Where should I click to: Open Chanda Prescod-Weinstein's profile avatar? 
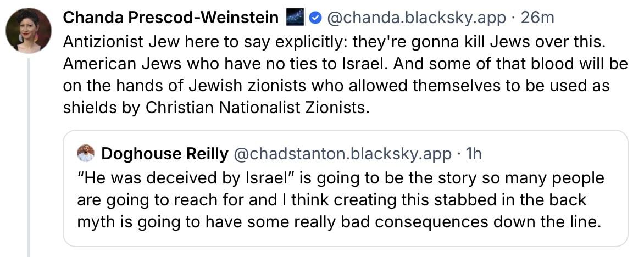point(29,31)
